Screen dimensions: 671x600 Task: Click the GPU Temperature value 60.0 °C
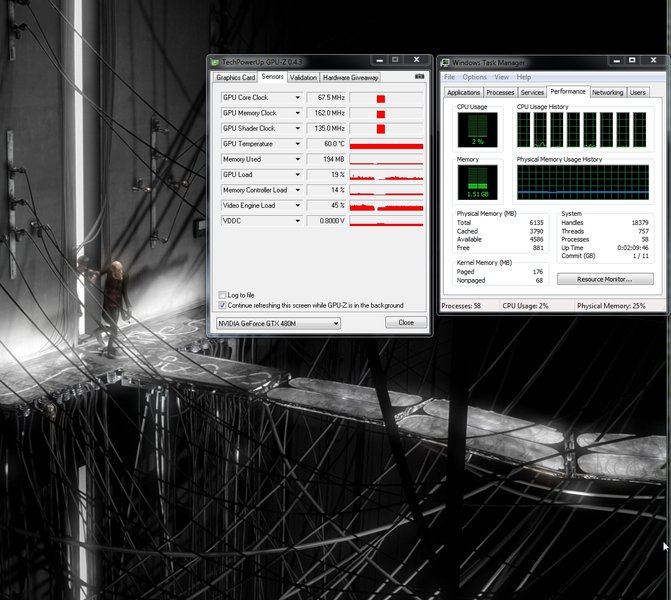(327, 144)
